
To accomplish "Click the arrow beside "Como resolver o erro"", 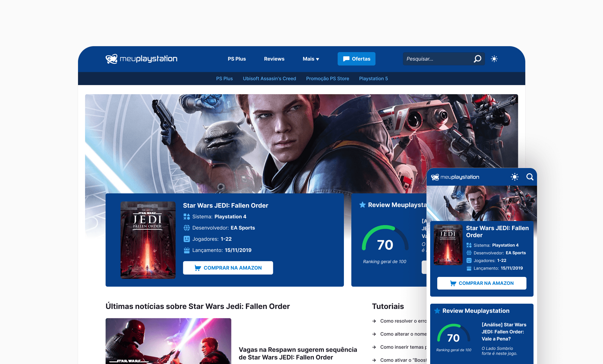I will (374, 321).
